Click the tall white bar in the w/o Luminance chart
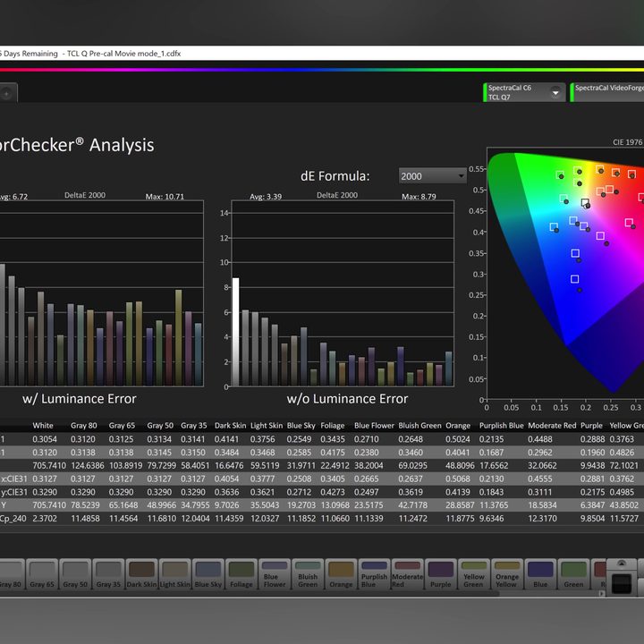 point(236,332)
